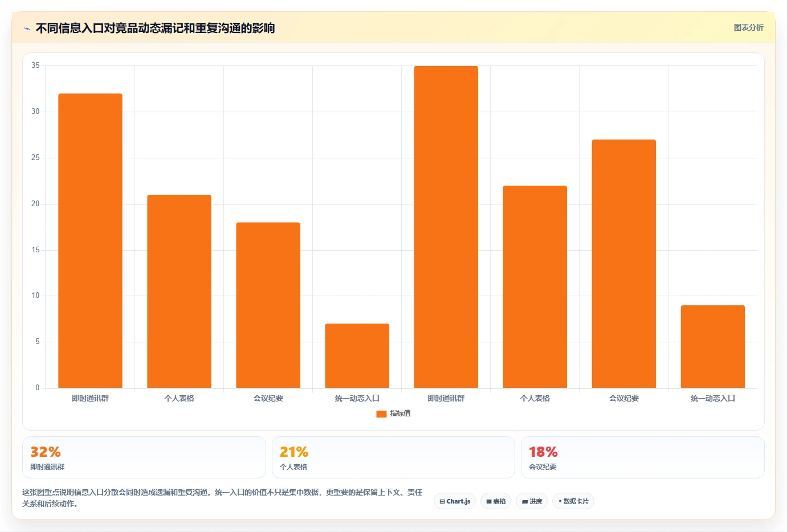Click the 统一动态入口 bar reaching 7
The width and height of the screenshot is (787, 532).
coord(357,355)
